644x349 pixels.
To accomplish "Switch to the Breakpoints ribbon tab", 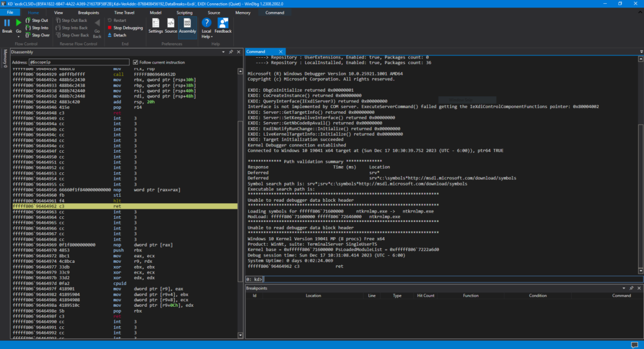I will click(88, 13).
